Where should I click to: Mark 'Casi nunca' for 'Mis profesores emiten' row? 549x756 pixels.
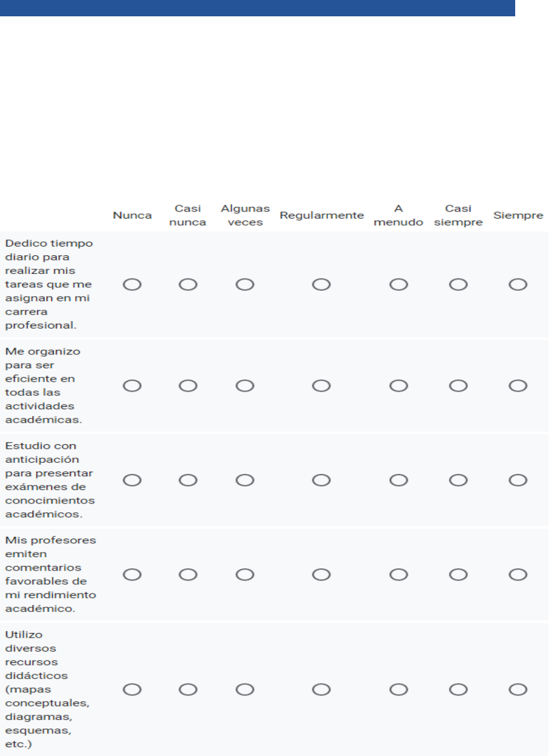point(188,575)
